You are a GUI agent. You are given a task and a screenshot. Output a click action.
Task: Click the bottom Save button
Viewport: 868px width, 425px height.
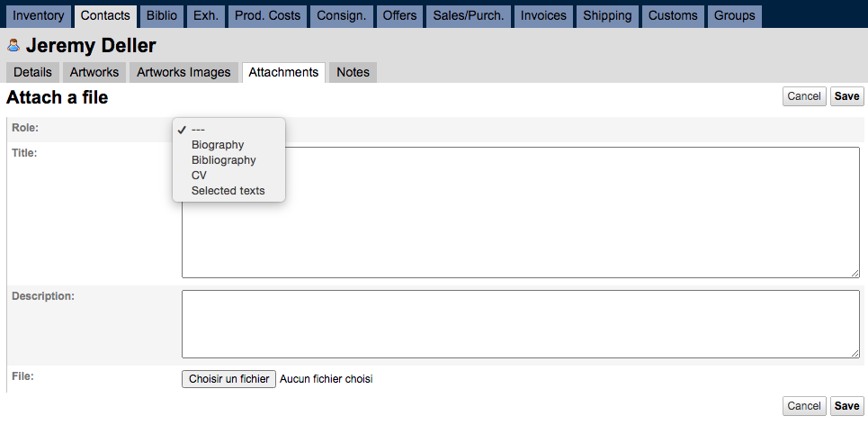[x=846, y=406]
